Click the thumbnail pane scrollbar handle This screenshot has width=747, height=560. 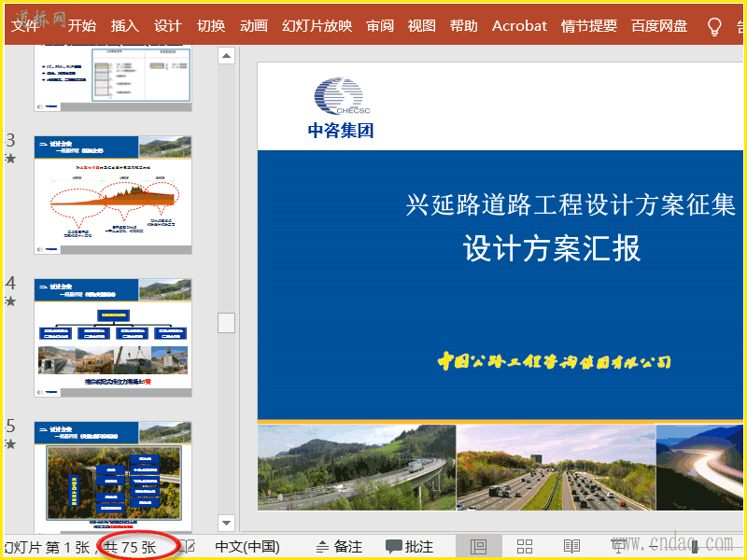click(x=226, y=323)
